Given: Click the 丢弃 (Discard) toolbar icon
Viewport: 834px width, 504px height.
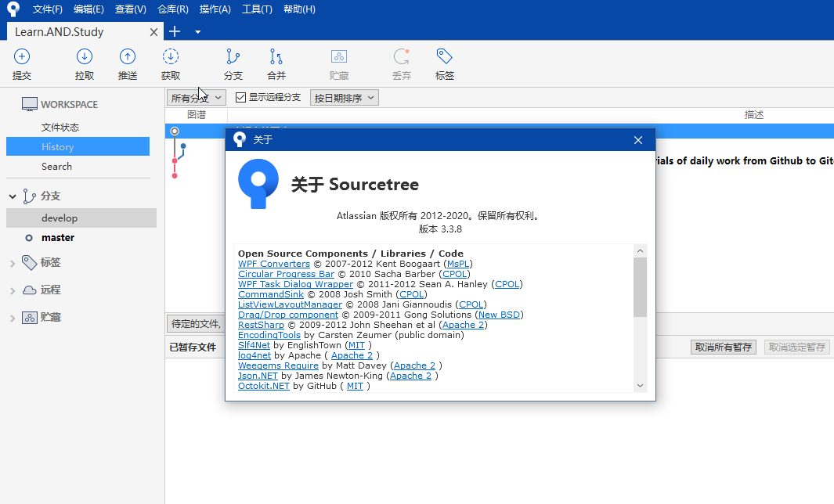Looking at the screenshot, I should 402,56.
